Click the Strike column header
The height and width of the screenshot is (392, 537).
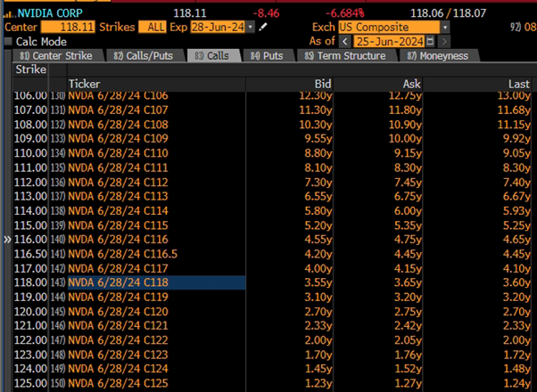[x=30, y=69]
